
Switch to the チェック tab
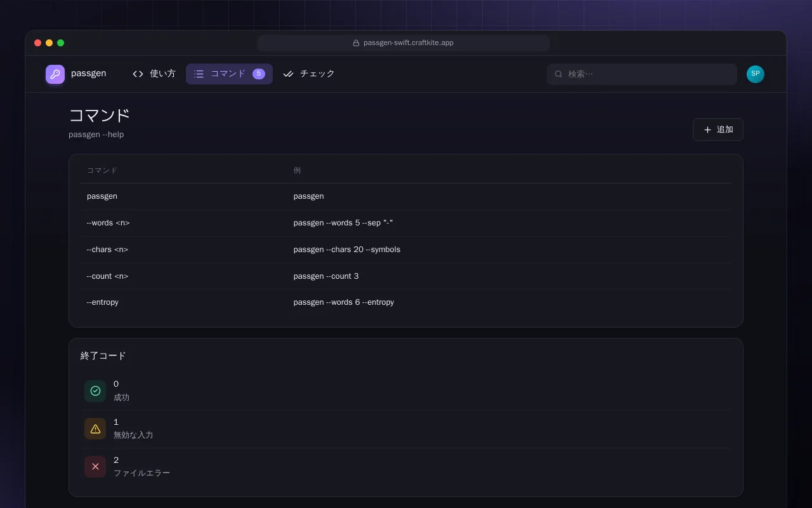point(309,74)
